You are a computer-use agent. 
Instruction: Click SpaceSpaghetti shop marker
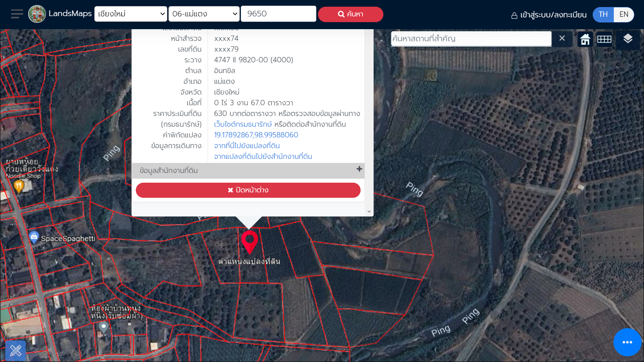(34, 237)
